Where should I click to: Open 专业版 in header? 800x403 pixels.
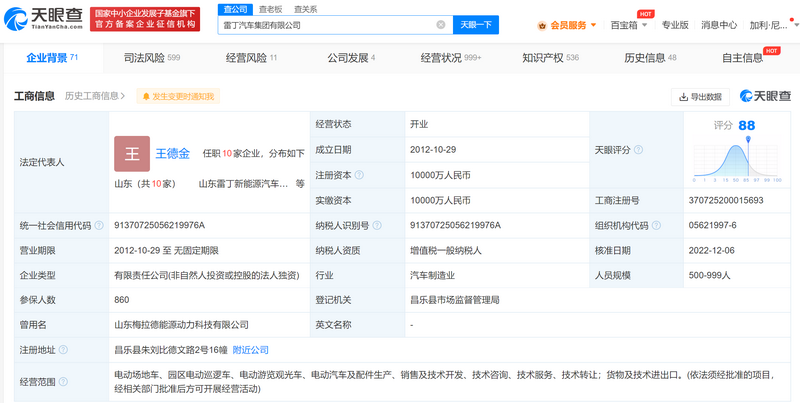[x=675, y=25]
